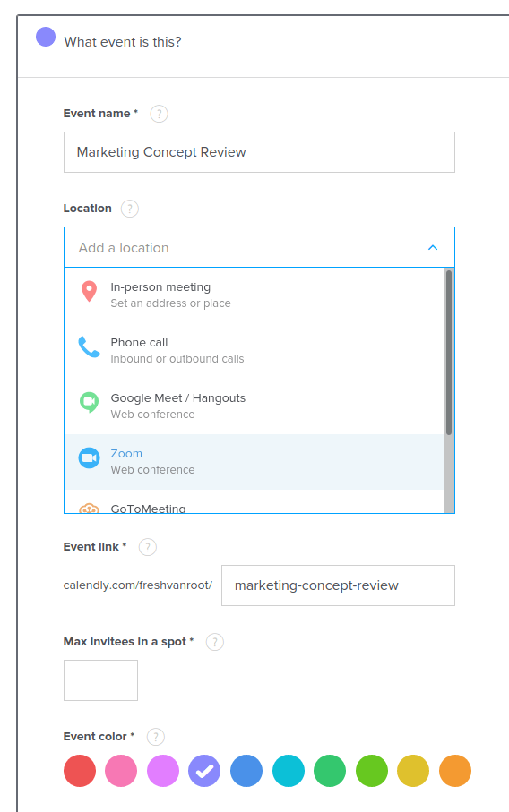The height and width of the screenshot is (812, 509).
Task: Click the marketing-concept-review link field
Action: pos(338,585)
